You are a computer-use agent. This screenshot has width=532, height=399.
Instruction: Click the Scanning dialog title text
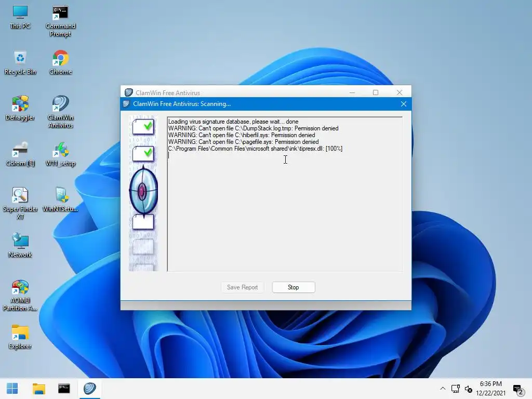tap(182, 104)
